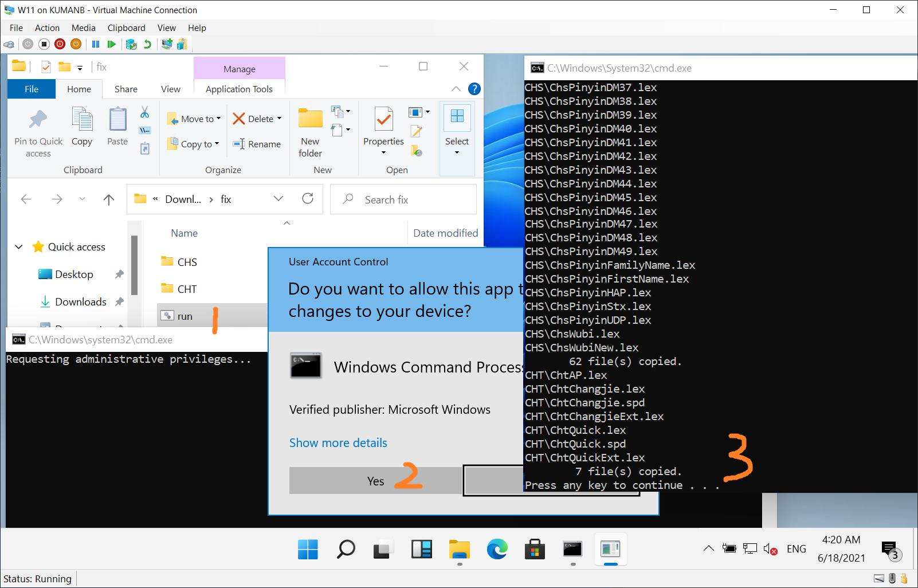The image size is (918, 588).
Task: Collapse the Explorer ribbon chevron
Action: 456,89
